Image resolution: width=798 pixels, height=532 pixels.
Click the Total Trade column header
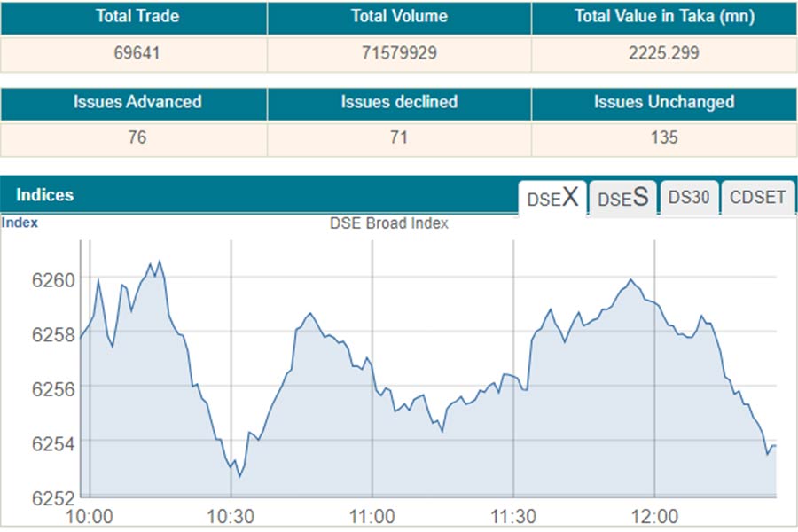click(134, 17)
